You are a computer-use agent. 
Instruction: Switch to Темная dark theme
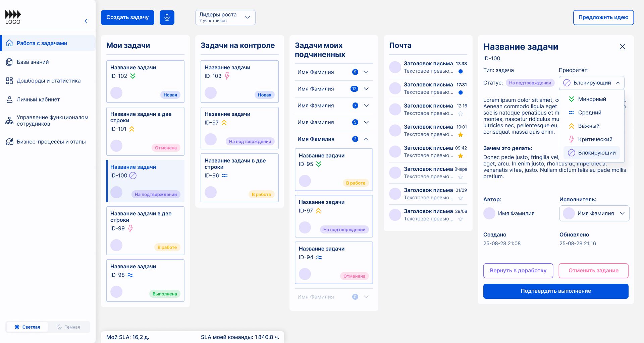point(69,327)
